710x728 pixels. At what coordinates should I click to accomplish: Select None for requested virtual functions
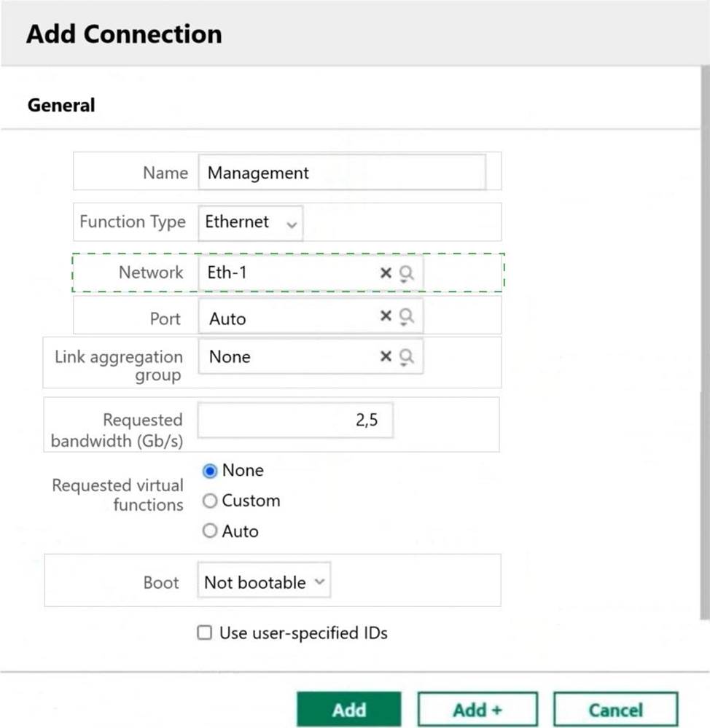pyautogui.click(x=210, y=471)
